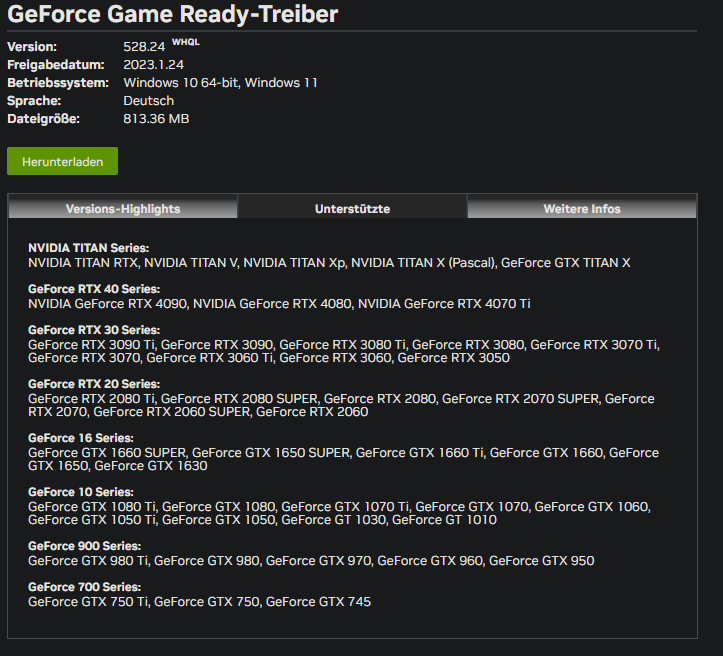Viewport: 723px width, 656px height.
Task: Click the GeForce 900 Series: heading
Action: click(x=84, y=546)
